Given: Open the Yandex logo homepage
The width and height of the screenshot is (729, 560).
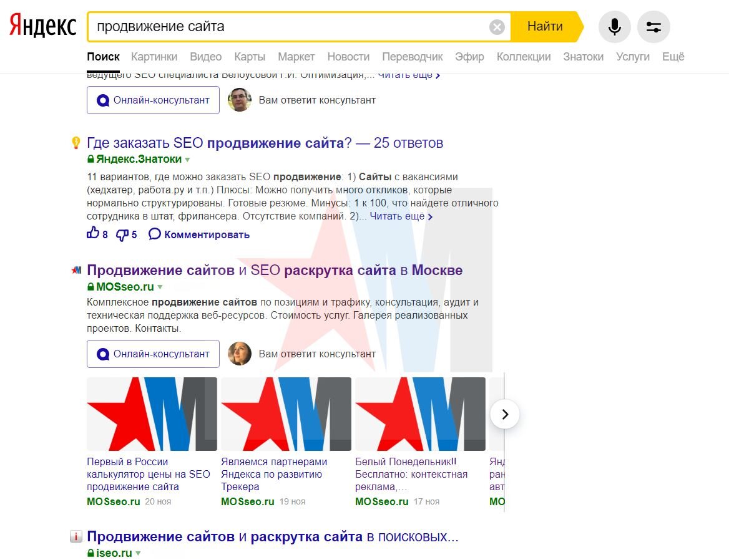Looking at the screenshot, I should [43, 26].
